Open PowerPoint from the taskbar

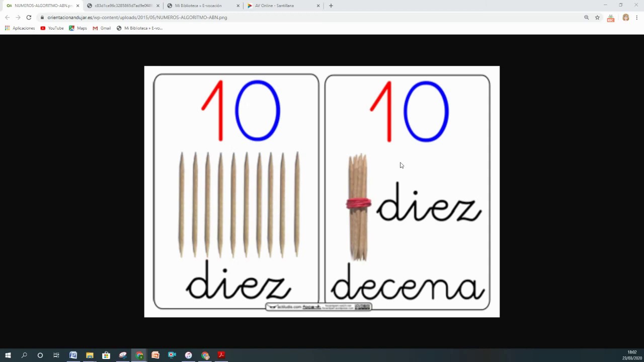155,355
